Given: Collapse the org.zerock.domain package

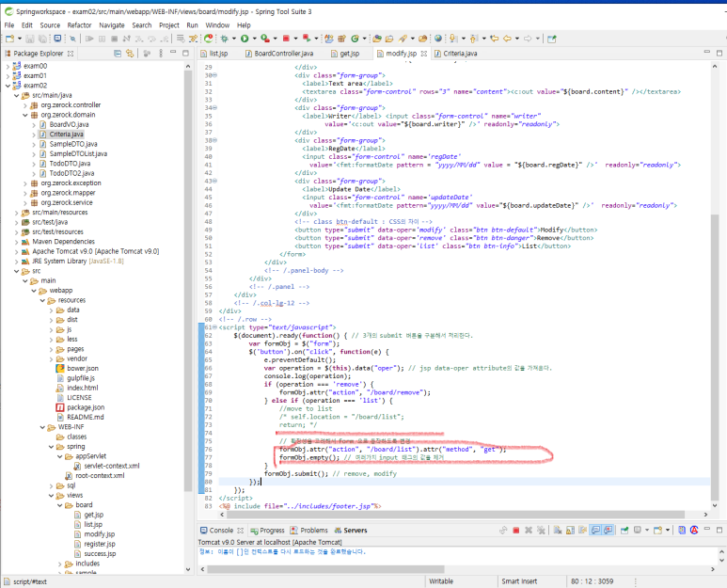Looking at the screenshot, I should click(x=25, y=115).
